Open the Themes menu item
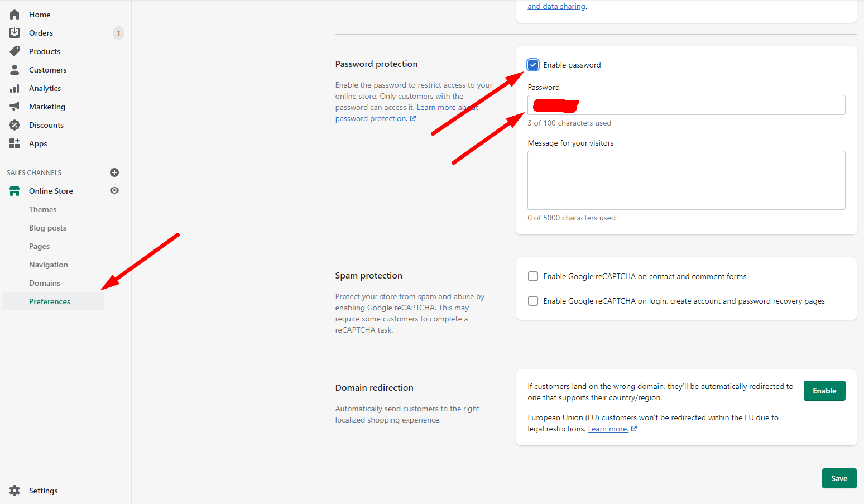864x504 pixels. point(43,209)
